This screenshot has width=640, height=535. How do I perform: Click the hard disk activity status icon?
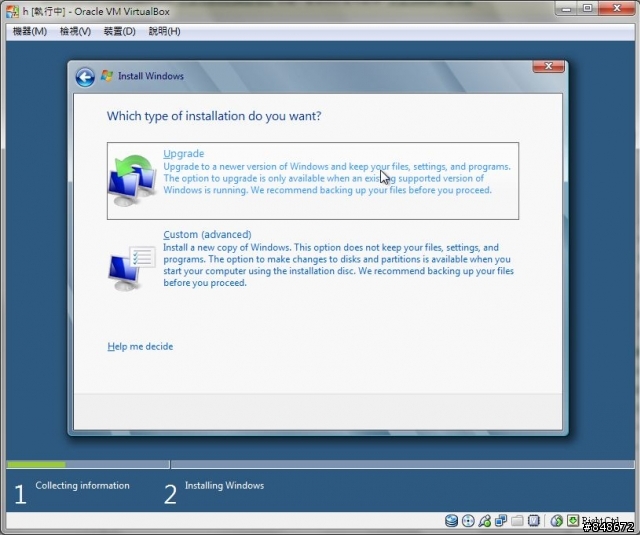click(x=451, y=520)
